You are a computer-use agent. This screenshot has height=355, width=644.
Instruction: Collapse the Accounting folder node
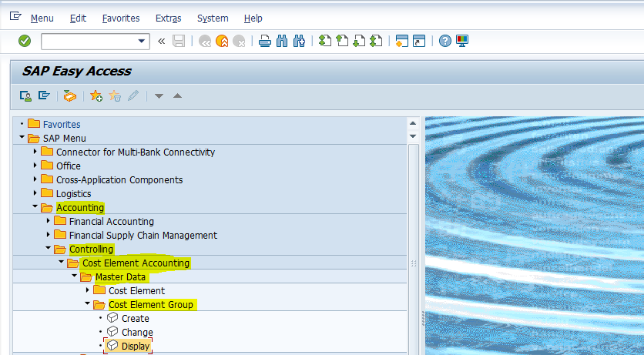(x=35, y=208)
